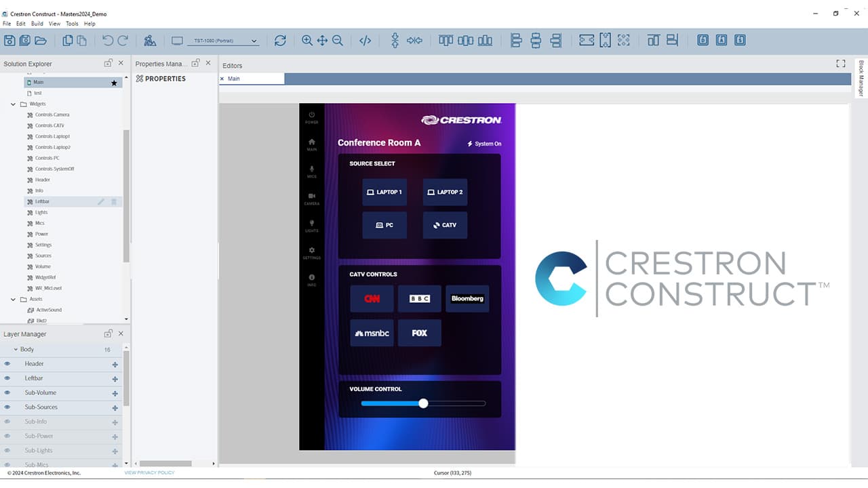
Task: Click the build project icon
Action: (150, 41)
